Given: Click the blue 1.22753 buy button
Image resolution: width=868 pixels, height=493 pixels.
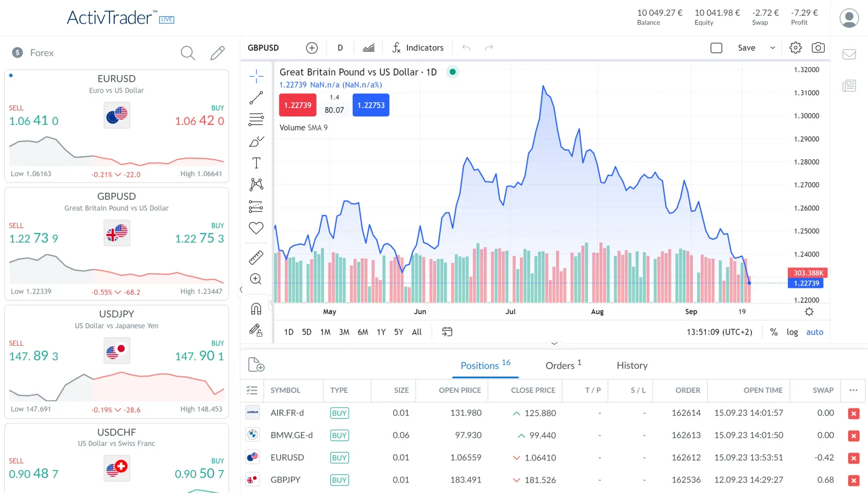Looking at the screenshot, I should point(371,105).
